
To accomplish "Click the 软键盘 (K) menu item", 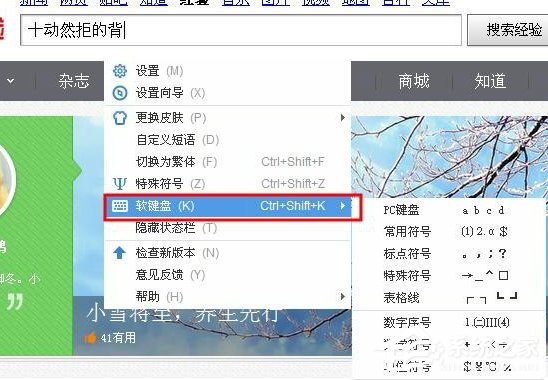I will [x=227, y=206].
